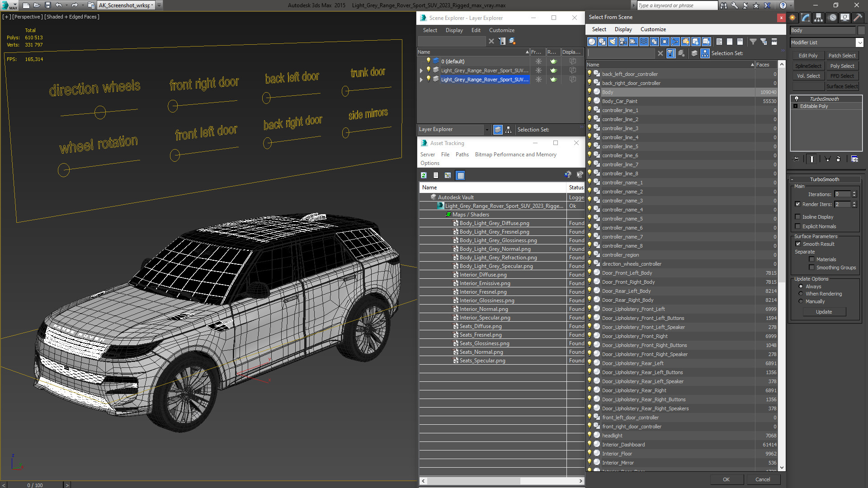Click Configure Modifier Sets icon
Screen dimensions: 868x488
point(854,159)
